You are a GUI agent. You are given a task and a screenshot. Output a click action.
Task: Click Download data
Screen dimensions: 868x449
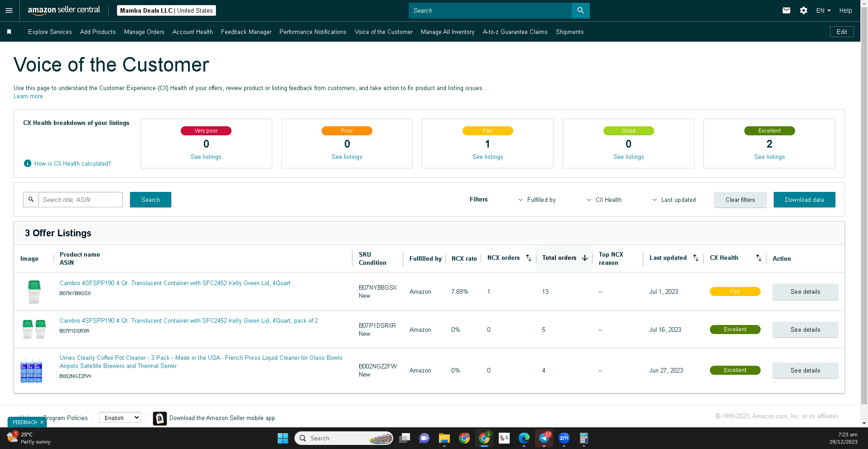[x=804, y=200]
